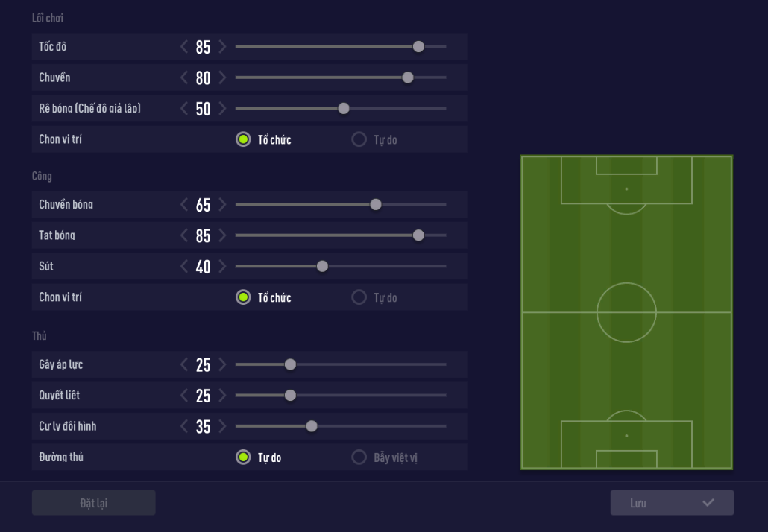Select Tự do under Lối chơi positioning
Viewport: 768px width, 532px height.
[359, 139]
